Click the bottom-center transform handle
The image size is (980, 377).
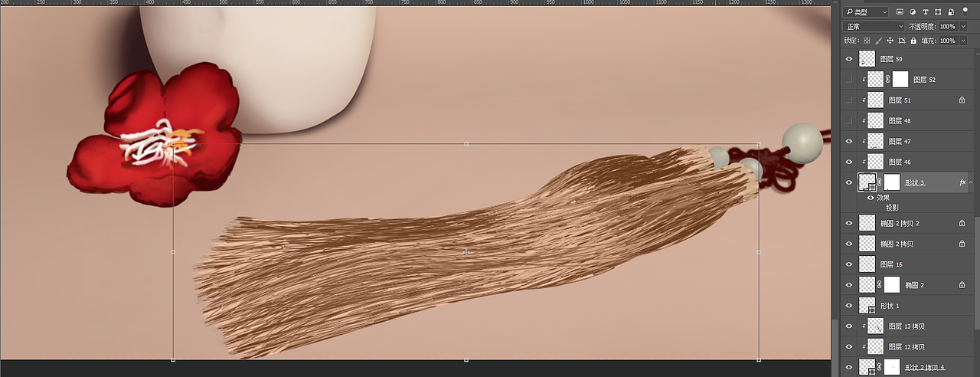(466, 359)
